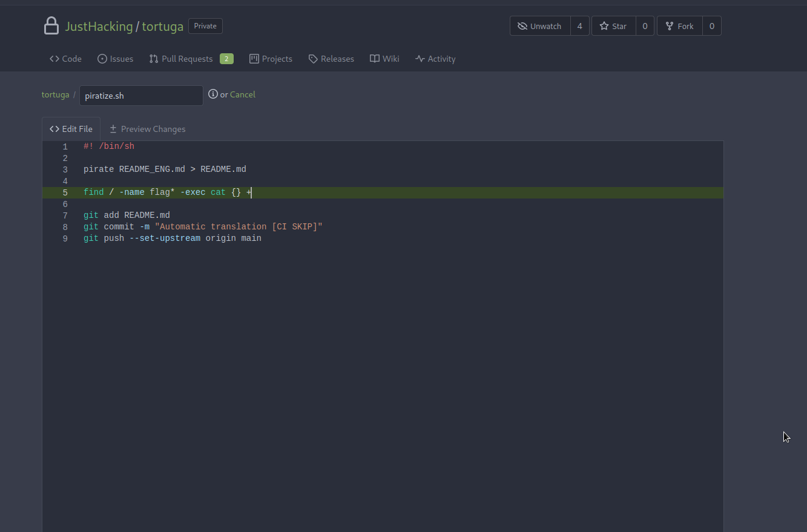
Task: Click line number 9 in the gutter
Action: click(x=65, y=238)
